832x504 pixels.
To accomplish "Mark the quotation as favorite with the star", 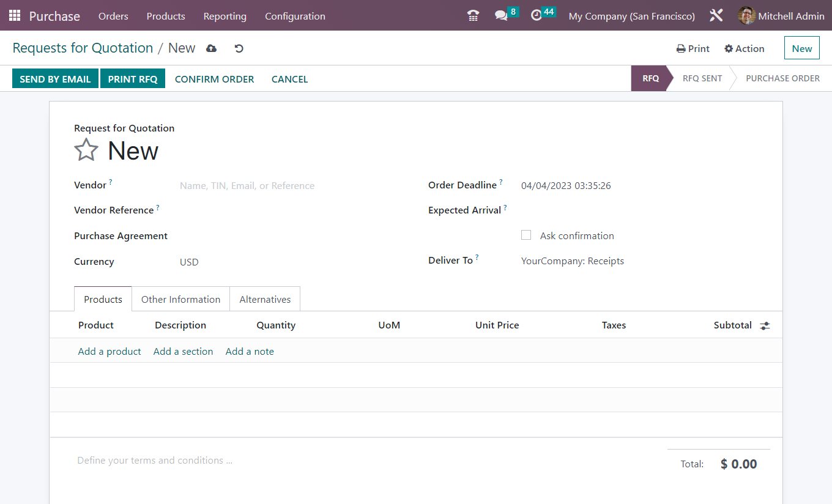I will pyautogui.click(x=86, y=149).
